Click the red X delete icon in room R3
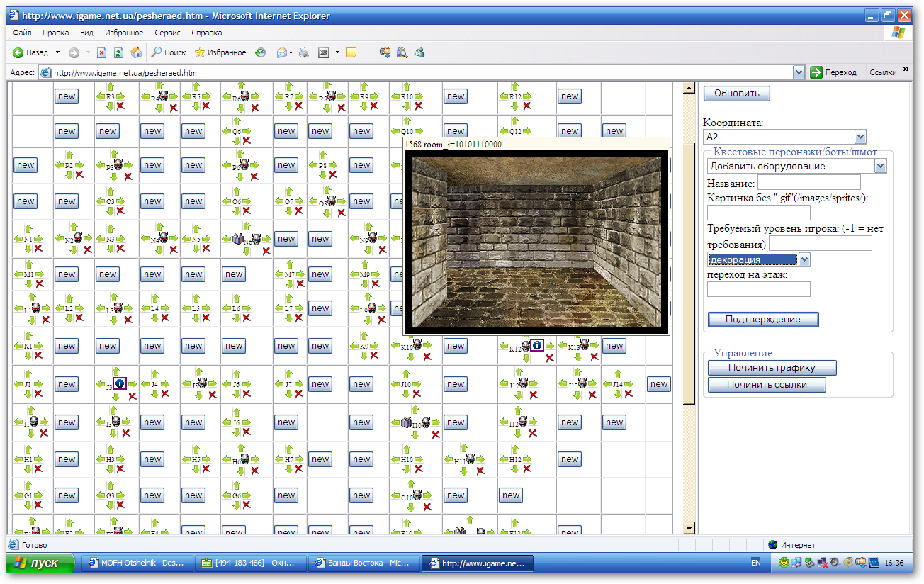The height and width of the screenshot is (584, 924). click(120, 106)
